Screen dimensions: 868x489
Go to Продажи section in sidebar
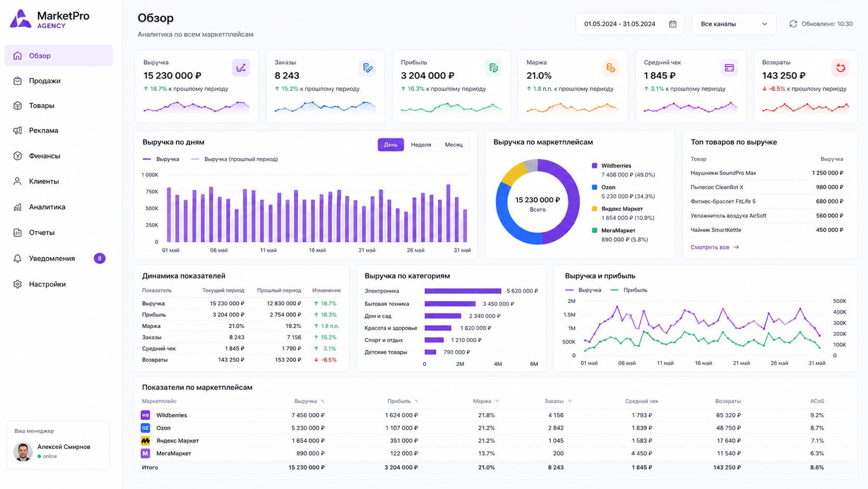58,81
